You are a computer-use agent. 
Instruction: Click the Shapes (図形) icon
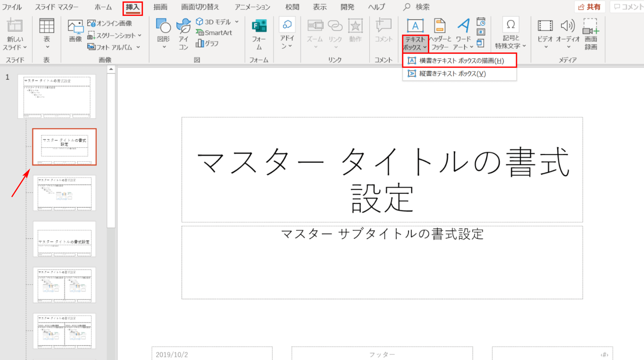[x=164, y=26]
